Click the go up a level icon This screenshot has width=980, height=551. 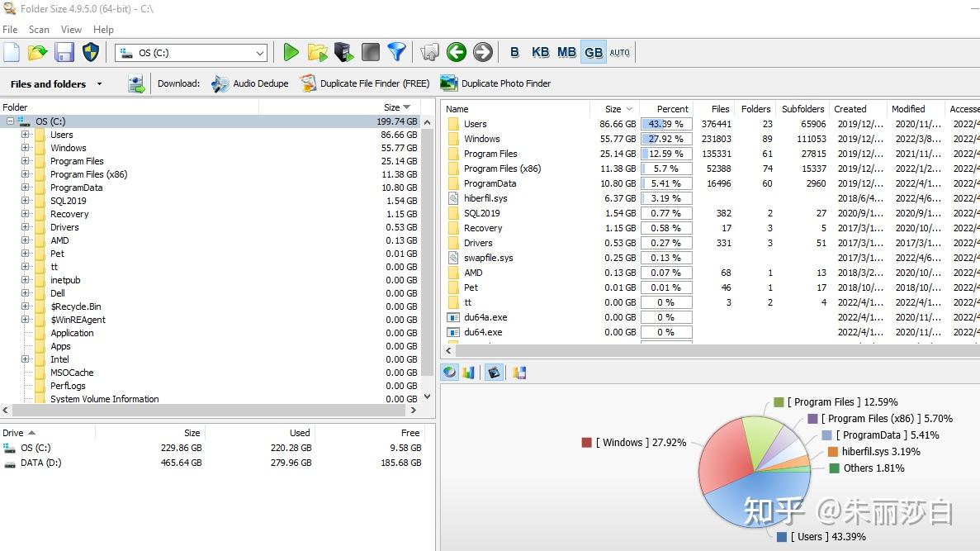click(x=430, y=53)
